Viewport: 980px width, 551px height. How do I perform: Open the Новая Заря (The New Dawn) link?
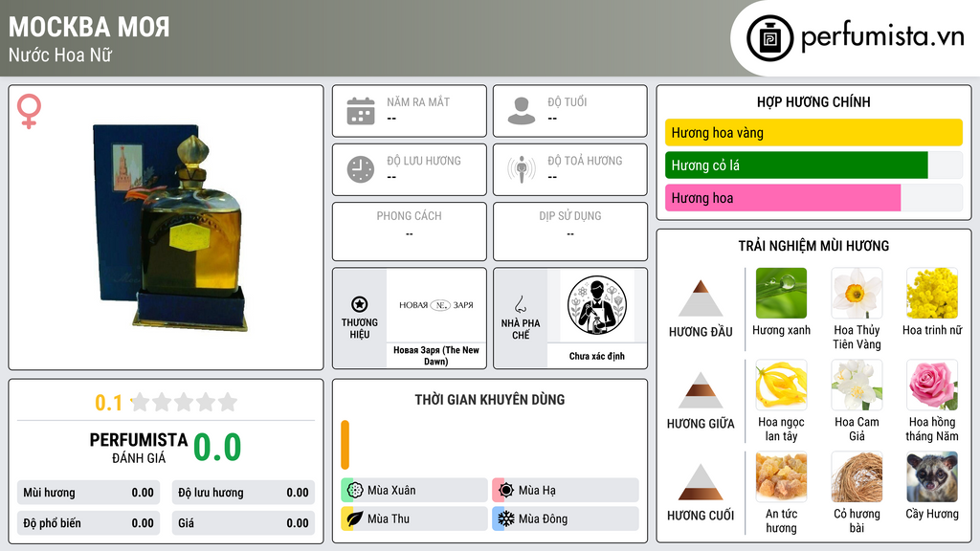coord(436,356)
